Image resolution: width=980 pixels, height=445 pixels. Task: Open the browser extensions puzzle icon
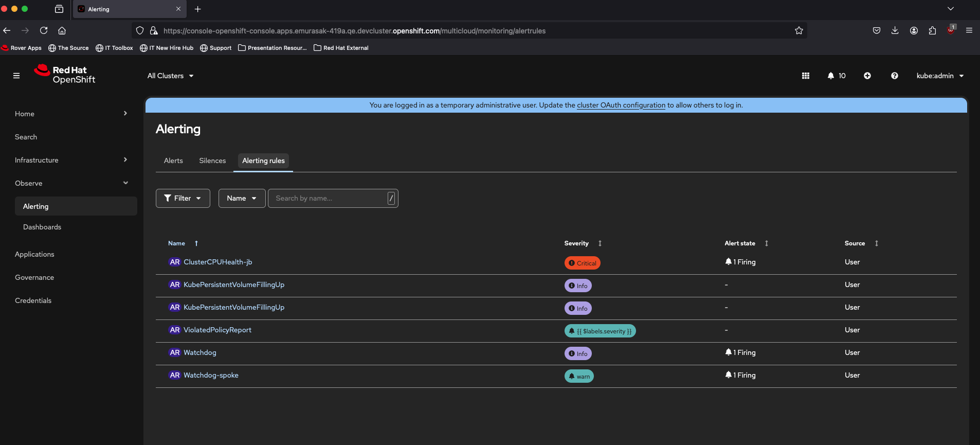[932, 30]
